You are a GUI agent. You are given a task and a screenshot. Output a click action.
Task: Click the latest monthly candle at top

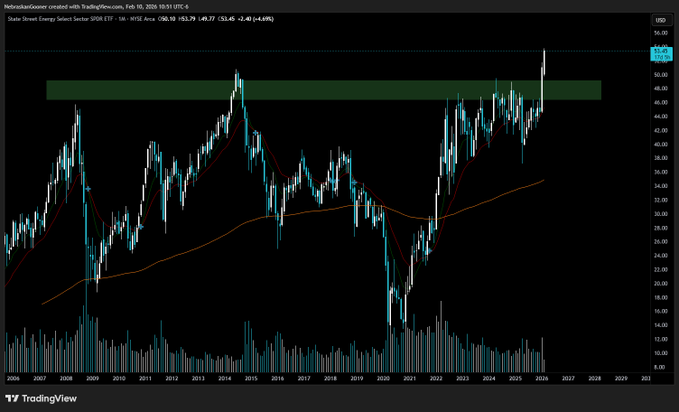[544, 62]
